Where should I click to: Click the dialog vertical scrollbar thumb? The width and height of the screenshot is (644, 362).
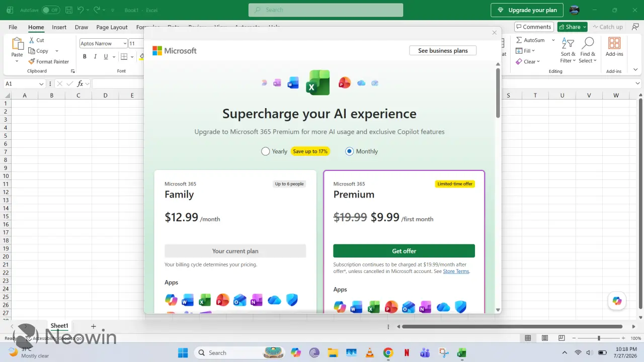pyautogui.click(x=498, y=93)
